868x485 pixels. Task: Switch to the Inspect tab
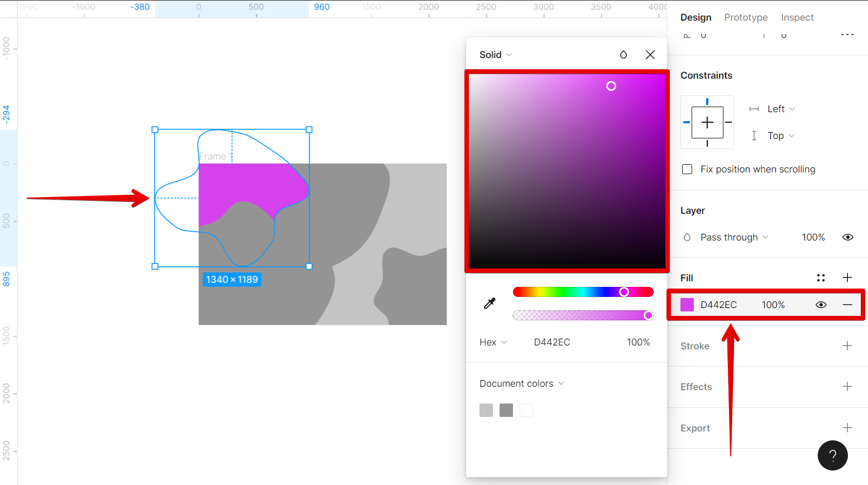point(797,17)
